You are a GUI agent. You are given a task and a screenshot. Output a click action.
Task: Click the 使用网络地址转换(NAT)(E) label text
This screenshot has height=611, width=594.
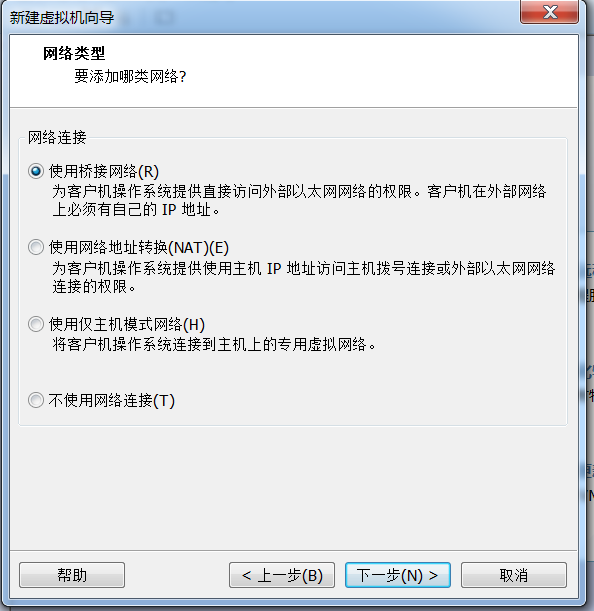point(139,247)
